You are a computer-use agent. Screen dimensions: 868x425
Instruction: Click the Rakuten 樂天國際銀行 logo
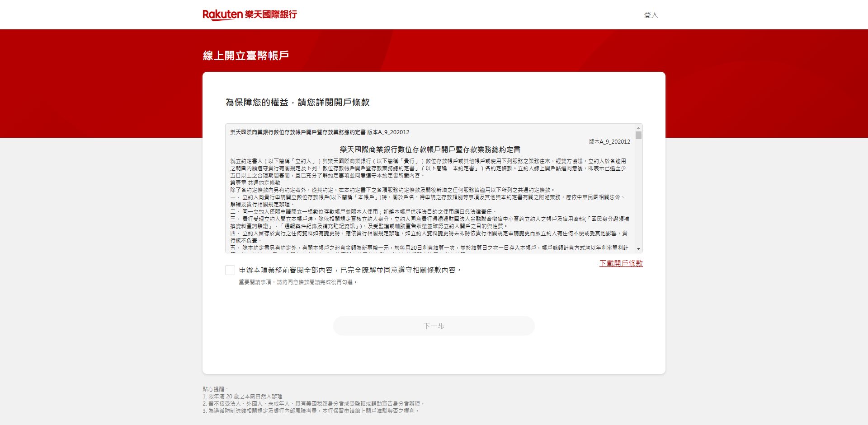250,14
